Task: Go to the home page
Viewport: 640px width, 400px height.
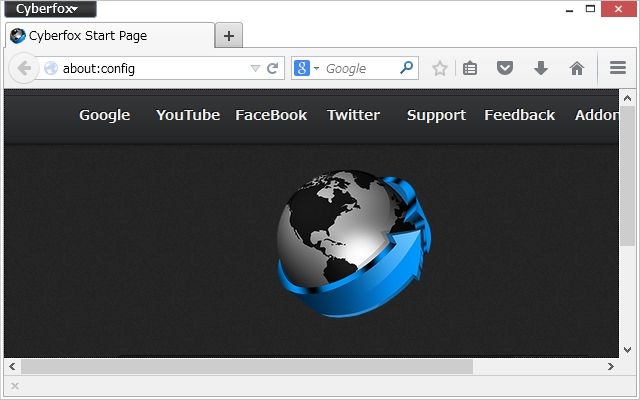Action: 577,68
